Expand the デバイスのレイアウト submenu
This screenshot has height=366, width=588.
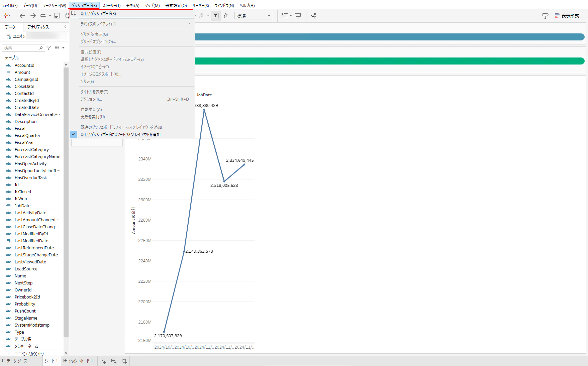134,24
